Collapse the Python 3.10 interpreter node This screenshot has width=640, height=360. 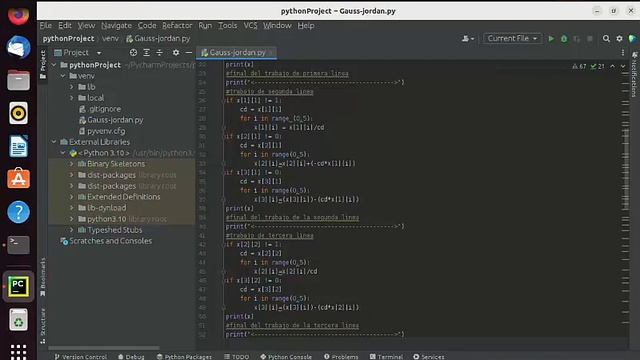(x=63, y=153)
